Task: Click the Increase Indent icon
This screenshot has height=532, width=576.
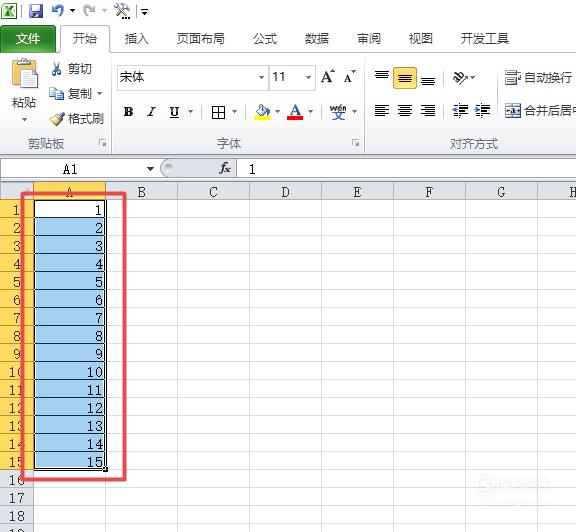Action: [482, 111]
